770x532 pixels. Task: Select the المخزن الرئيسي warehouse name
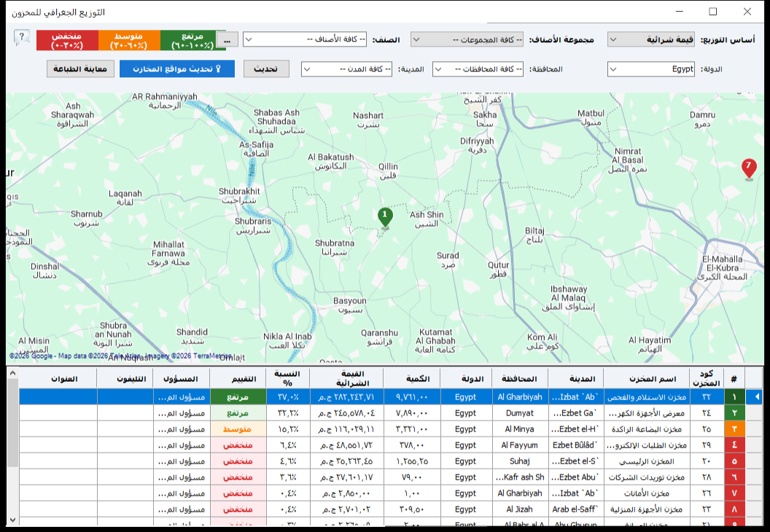(x=647, y=461)
